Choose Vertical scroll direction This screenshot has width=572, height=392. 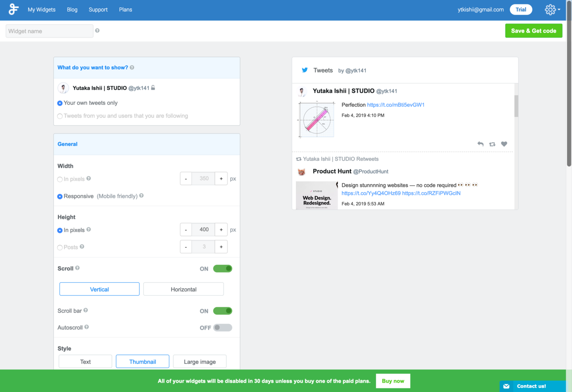[x=99, y=289]
